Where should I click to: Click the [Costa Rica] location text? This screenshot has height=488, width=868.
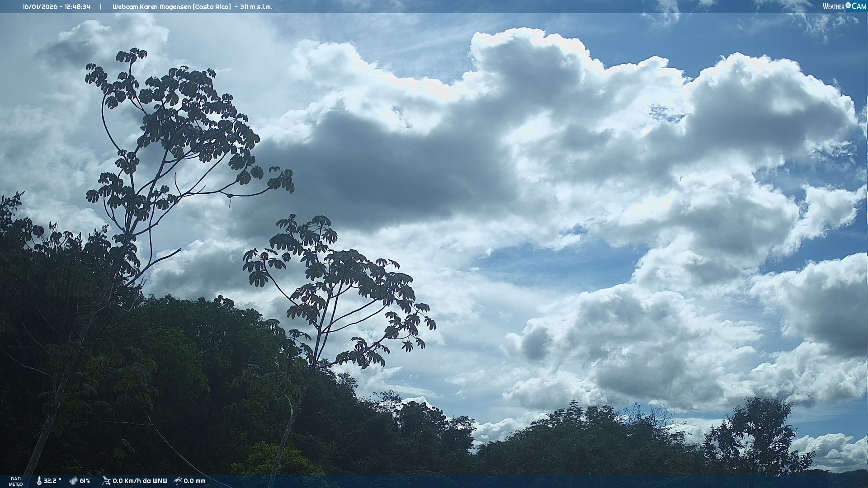[x=212, y=7]
